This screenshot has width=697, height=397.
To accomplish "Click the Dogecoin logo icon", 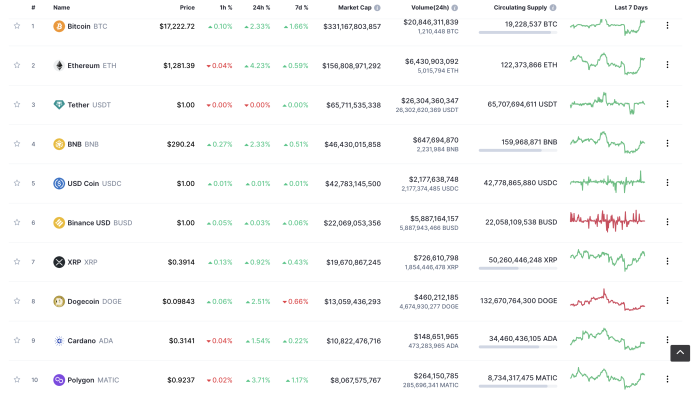I will pos(59,301).
